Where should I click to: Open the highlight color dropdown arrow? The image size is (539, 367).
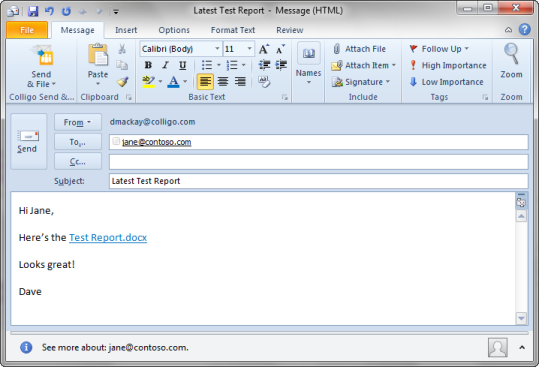[160, 81]
